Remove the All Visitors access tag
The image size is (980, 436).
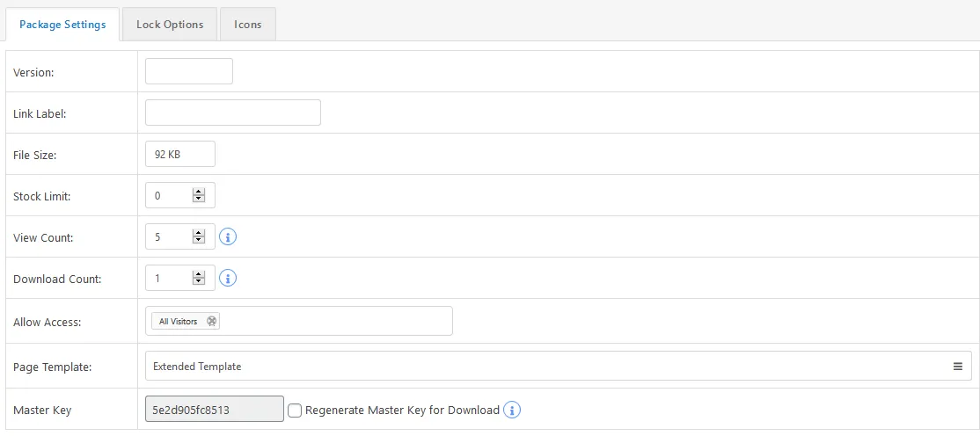(x=211, y=321)
